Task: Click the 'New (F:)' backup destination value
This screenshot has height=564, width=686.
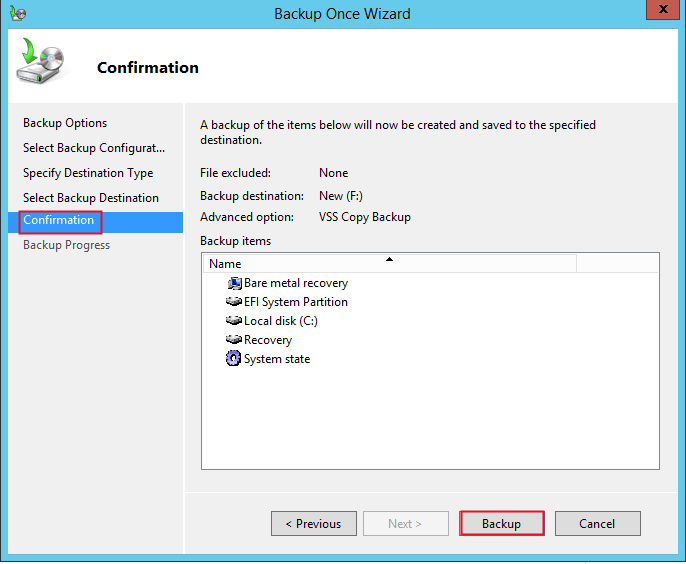Action: pyautogui.click(x=341, y=196)
